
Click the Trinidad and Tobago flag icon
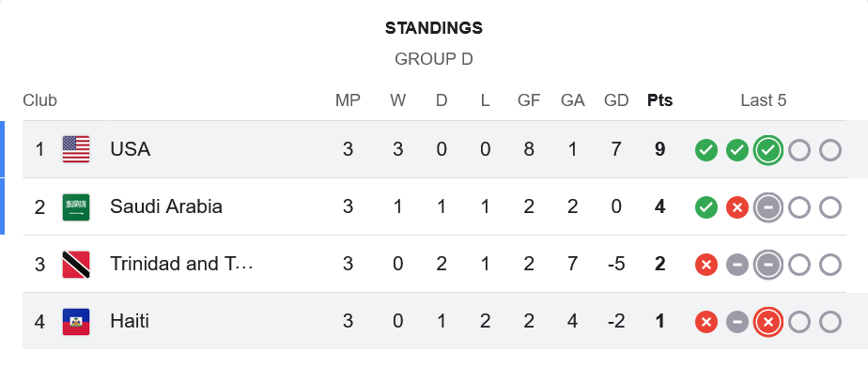(76, 265)
